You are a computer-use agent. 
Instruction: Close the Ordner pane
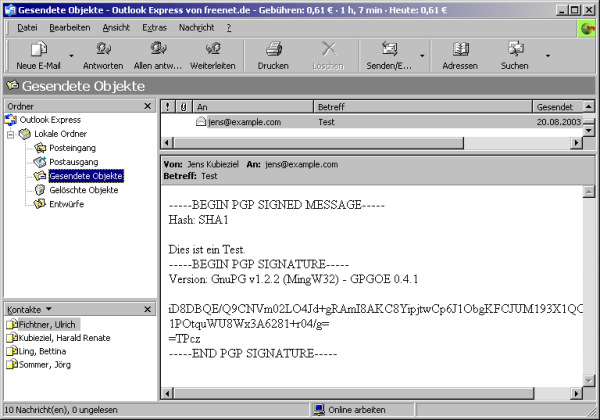pyautogui.click(x=148, y=106)
